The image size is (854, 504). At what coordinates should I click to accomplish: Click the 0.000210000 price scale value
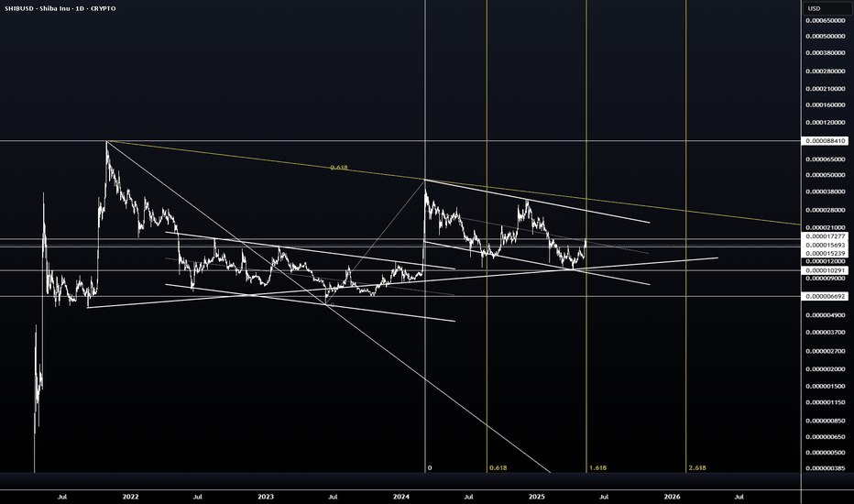(825, 89)
